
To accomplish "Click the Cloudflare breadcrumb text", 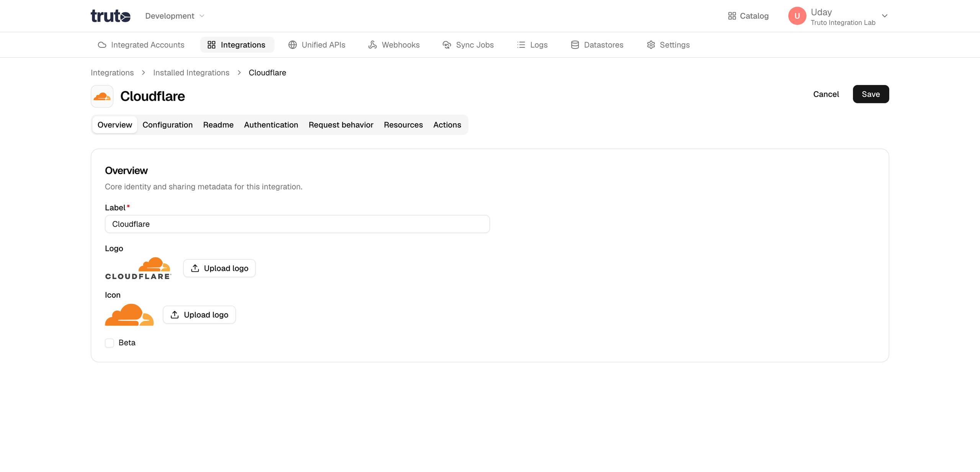I will 267,73.
